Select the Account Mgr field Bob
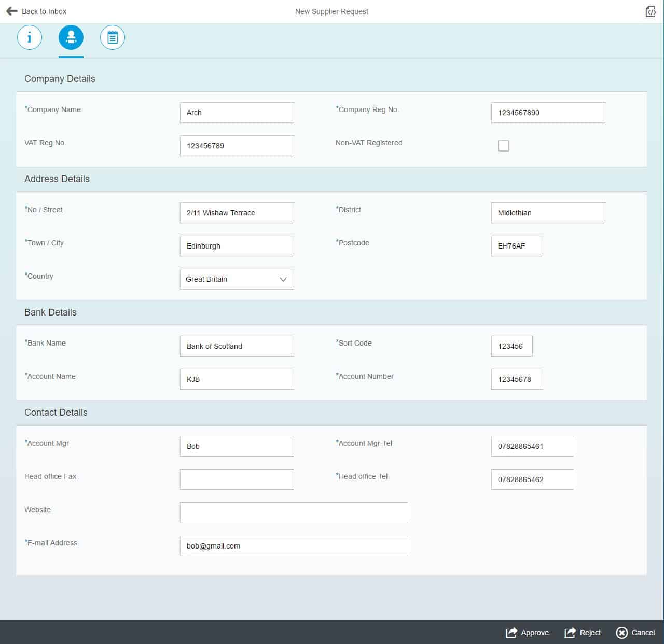 coord(237,446)
